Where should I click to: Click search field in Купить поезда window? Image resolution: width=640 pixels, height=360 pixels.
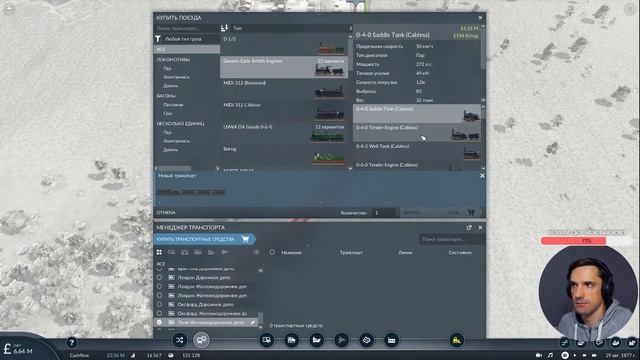(x=187, y=28)
